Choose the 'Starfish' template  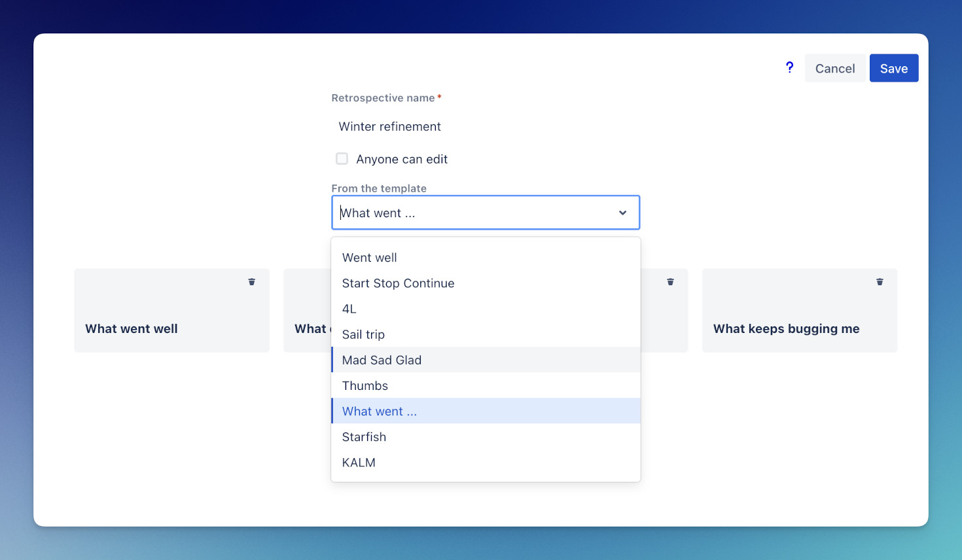486,436
